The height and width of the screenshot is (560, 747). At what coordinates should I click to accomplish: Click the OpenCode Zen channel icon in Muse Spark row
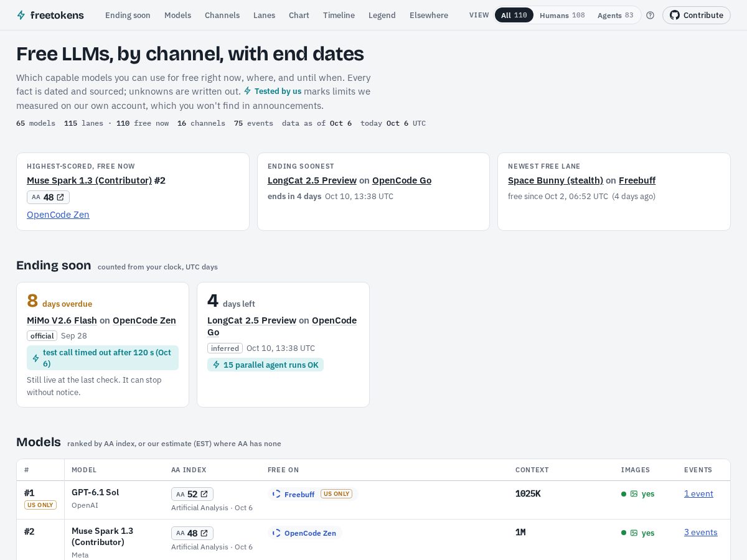click(276, 533)
